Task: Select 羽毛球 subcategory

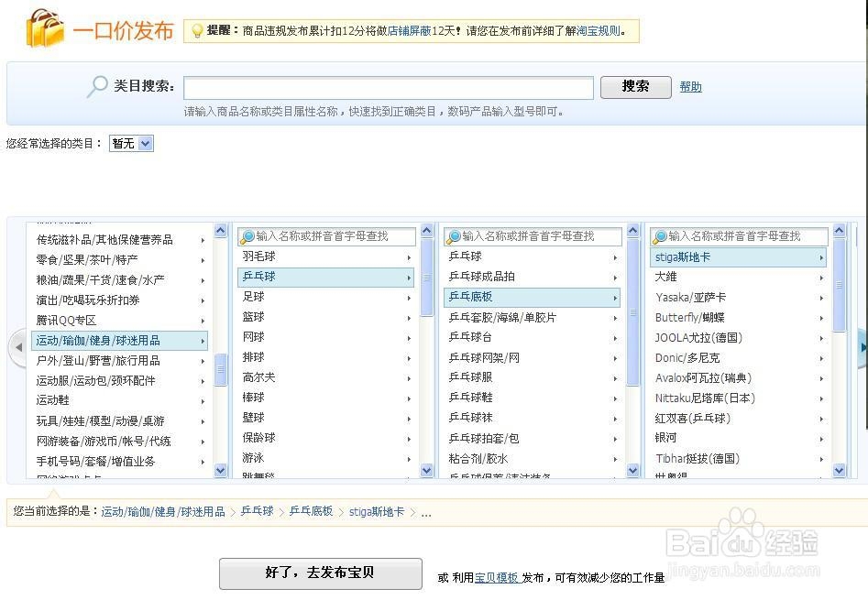Action: [326, 256]
